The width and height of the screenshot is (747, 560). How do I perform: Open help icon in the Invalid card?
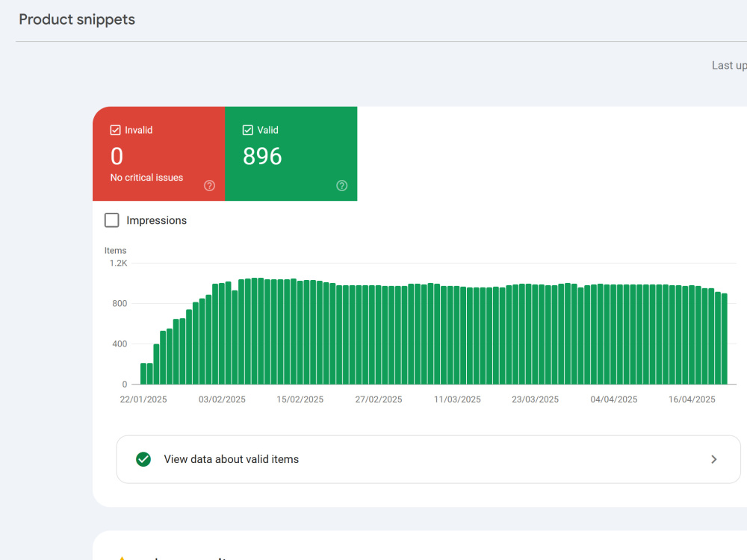[209, 186]
